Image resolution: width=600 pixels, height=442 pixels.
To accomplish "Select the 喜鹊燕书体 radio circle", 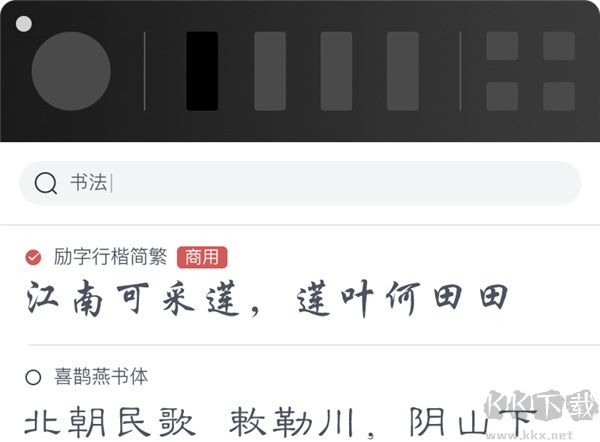I will 33,377.
